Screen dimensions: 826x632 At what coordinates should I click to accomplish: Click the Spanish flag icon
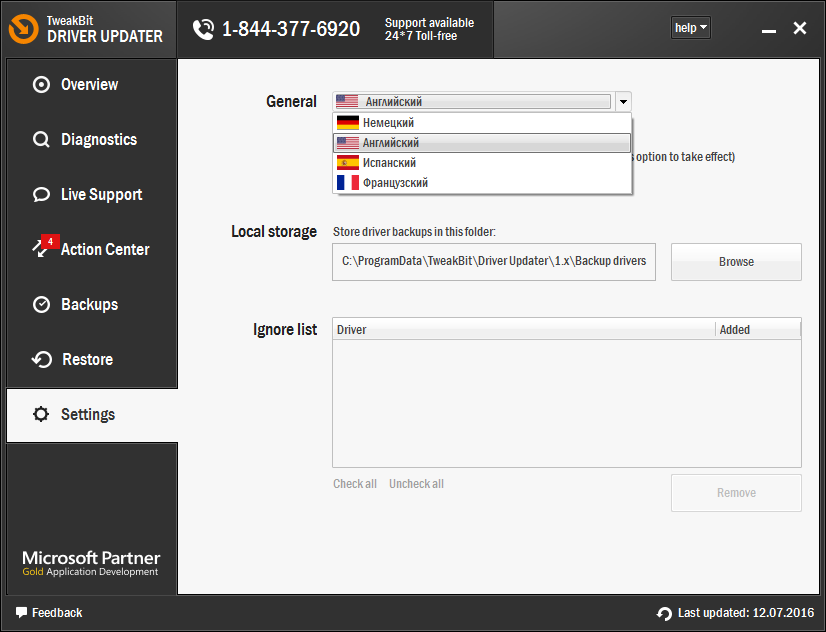click(348, 163)
